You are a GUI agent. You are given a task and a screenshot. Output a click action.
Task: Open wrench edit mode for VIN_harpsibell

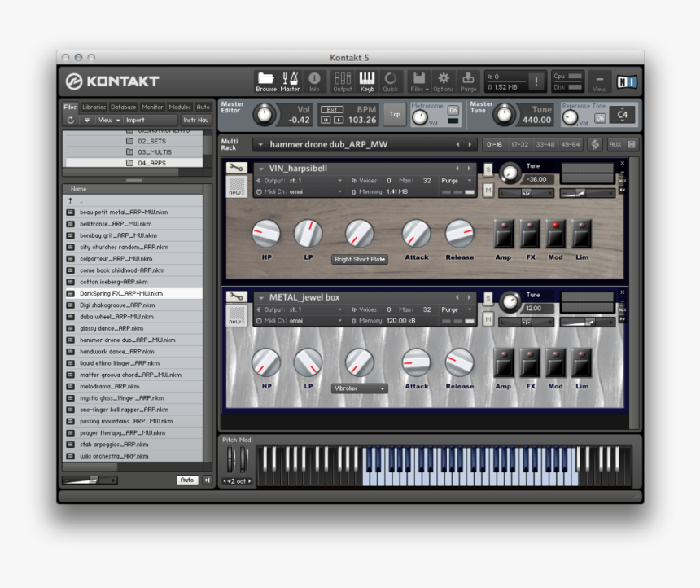point(236,168)
